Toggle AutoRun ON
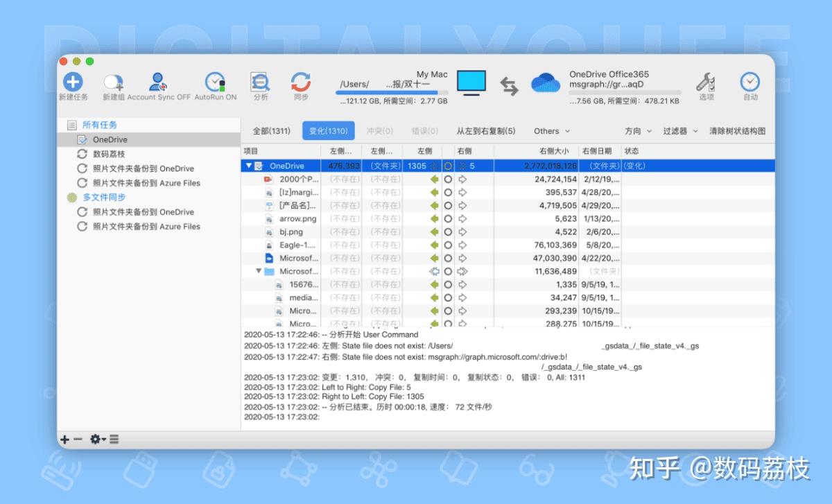Image resolution: width=832 pixels, height=504 pixels. [x=216, y=87]
